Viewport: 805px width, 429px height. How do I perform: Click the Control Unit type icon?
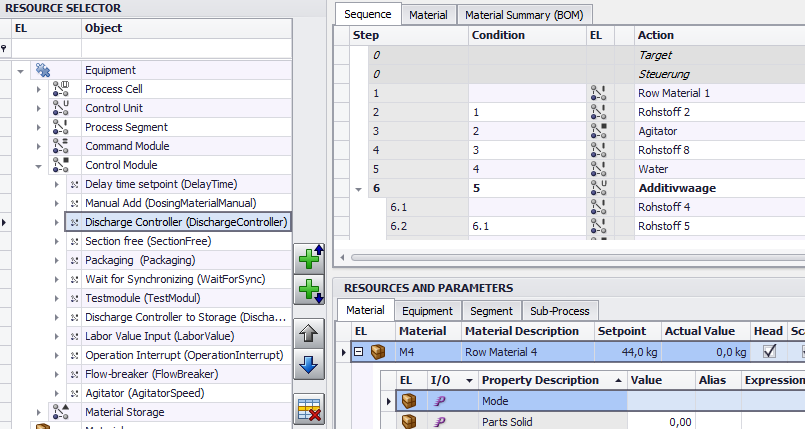pos(61,108)
